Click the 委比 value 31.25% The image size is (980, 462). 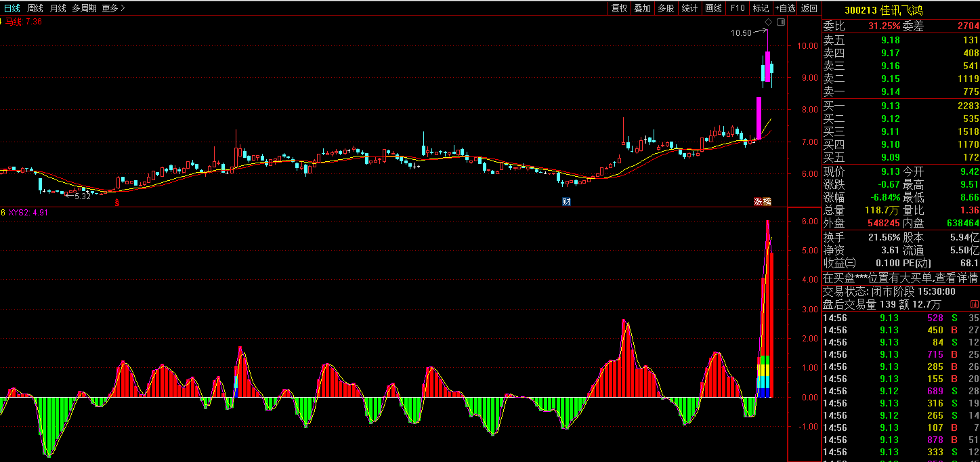click(x=884, y=26)
